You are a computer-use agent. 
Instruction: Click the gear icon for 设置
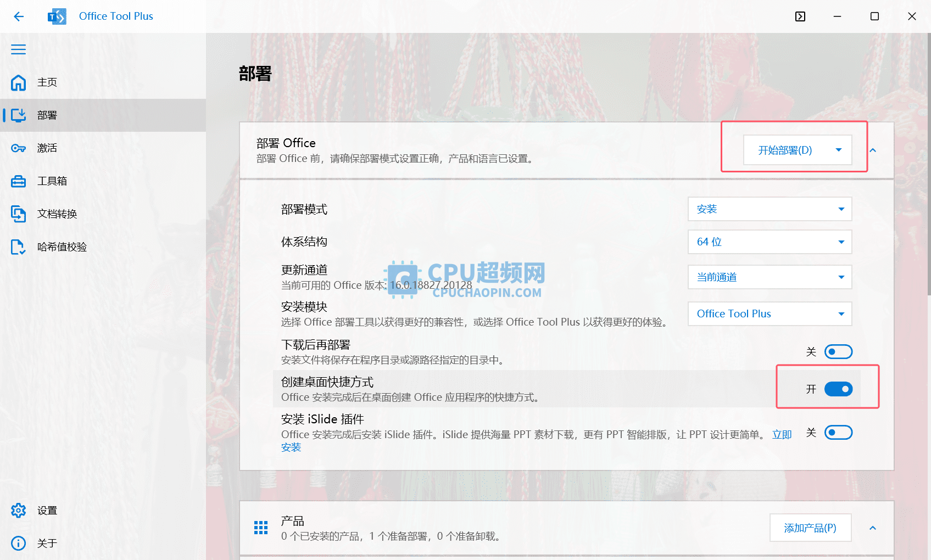pos(19,511)
